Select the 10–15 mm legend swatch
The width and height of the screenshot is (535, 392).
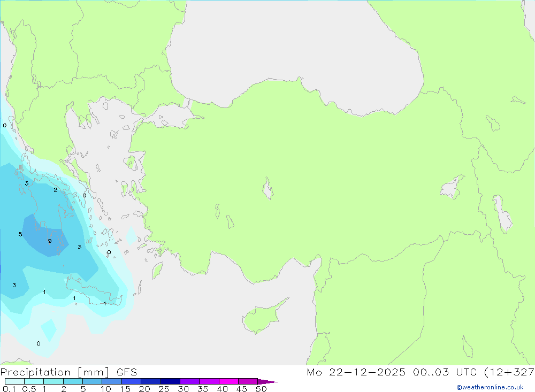click(112, 381)
